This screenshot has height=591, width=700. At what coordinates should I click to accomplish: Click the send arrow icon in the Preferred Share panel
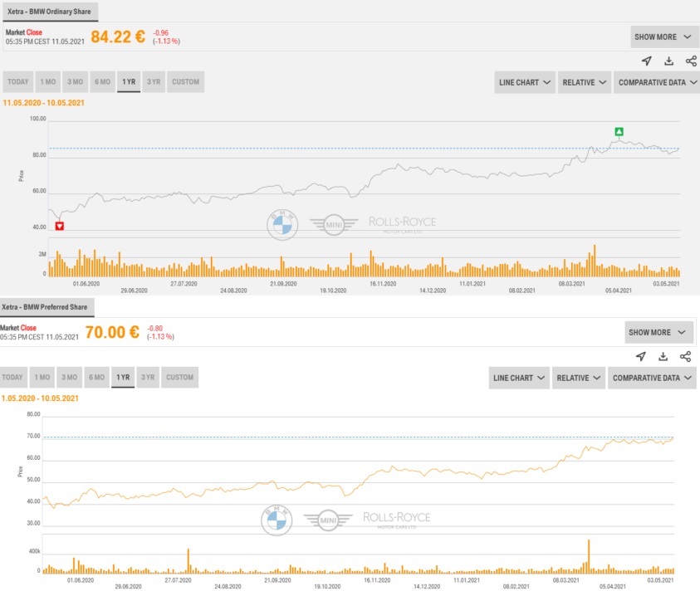pos(641,356)
